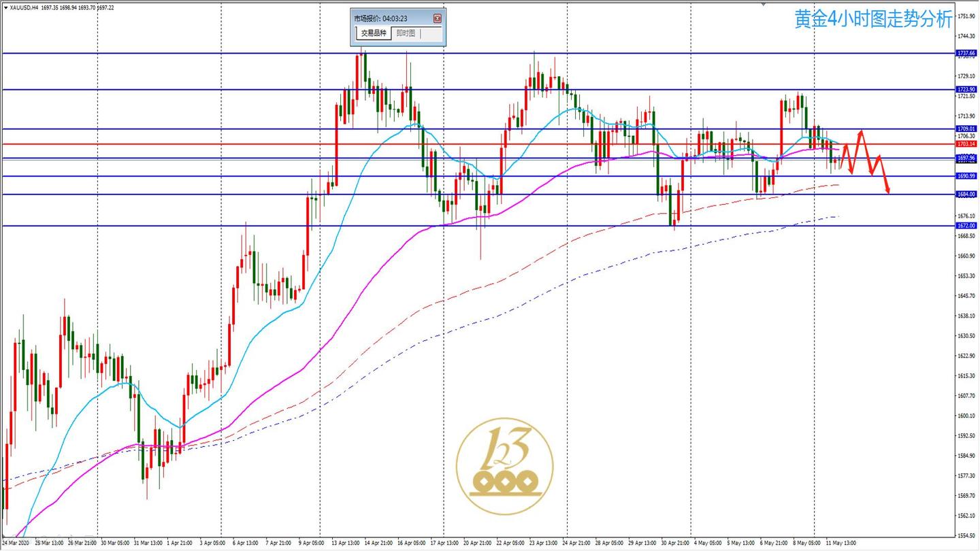
Task: Click the 13 Apr 13:00 date on time axis
Action: (346, 543)
